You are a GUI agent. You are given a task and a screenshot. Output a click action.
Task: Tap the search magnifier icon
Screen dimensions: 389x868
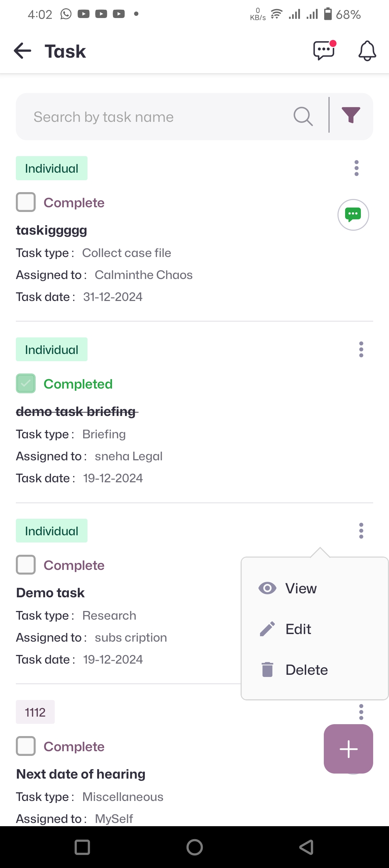click(303, 116)
